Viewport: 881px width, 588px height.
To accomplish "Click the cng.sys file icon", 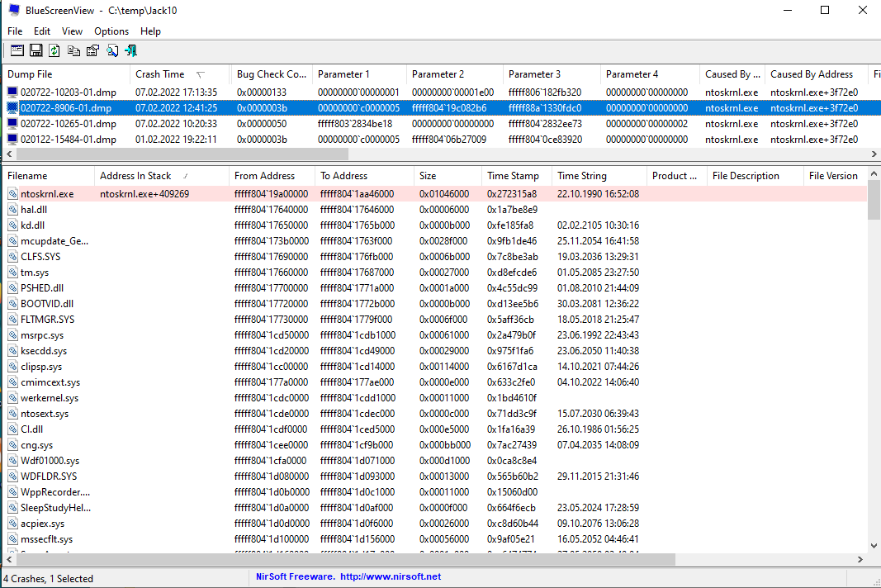I will click(x=13, y=445).
